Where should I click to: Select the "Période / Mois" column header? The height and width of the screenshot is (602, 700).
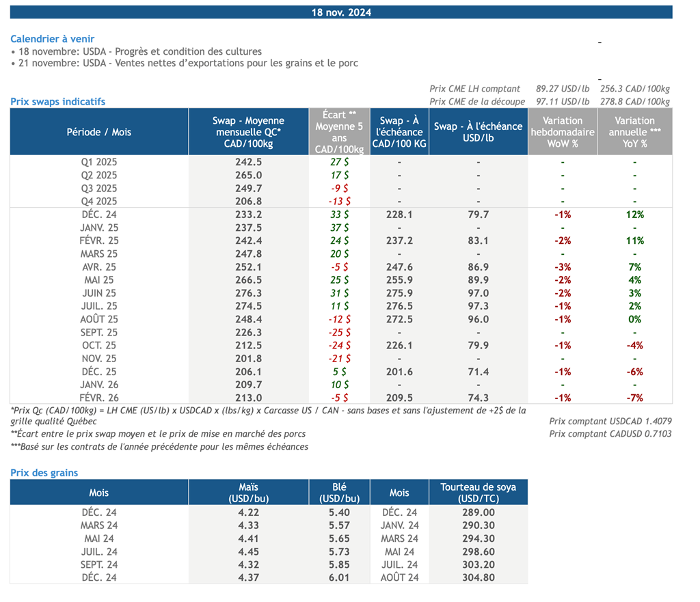point(99,132)
